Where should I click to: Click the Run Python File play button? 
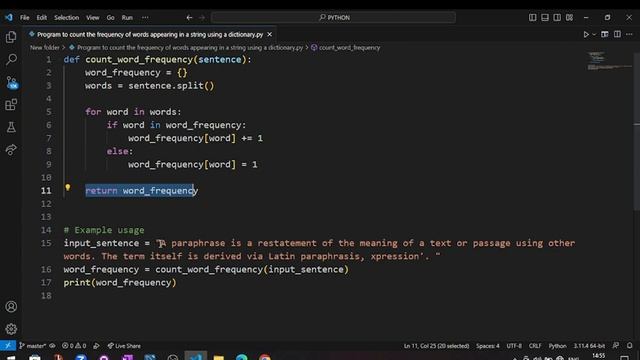586,35
